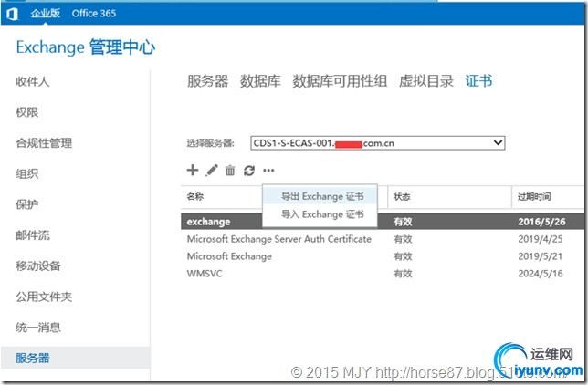The height and width of the screenshot is (385, 588).
Task: Go to 收件人 in the sidebar
Action: (x=33, y=81)
